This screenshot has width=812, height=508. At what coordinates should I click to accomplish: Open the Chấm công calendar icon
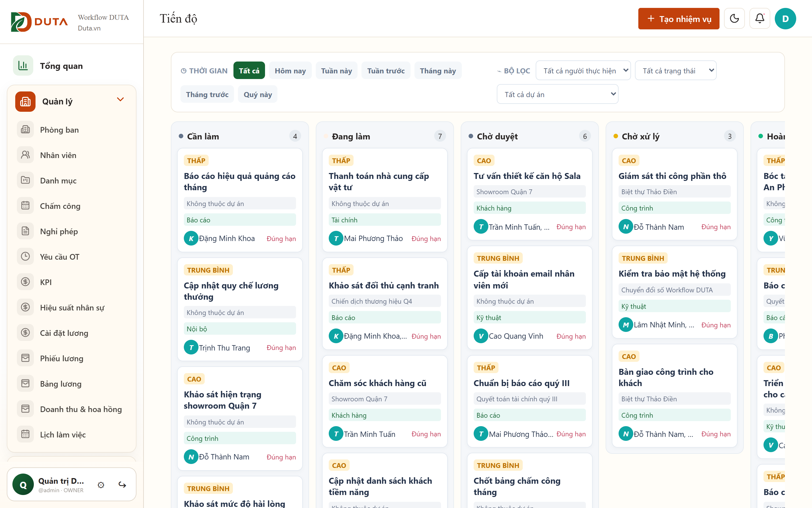point(25,206)
